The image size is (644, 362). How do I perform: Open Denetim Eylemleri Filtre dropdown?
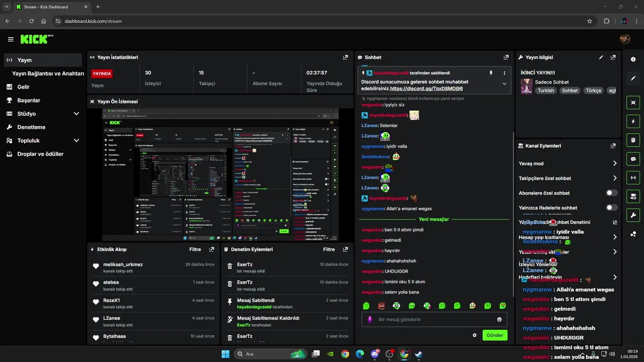329,249
